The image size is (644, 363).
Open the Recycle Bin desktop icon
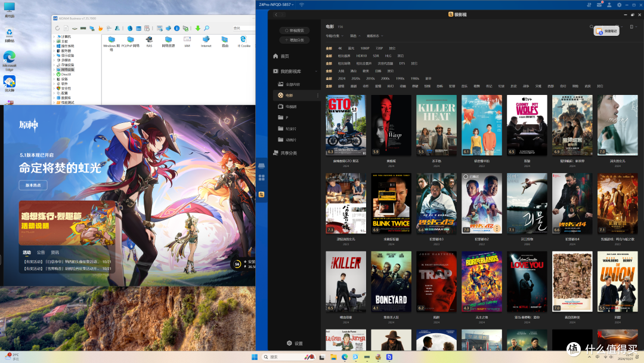click(10, 35)
